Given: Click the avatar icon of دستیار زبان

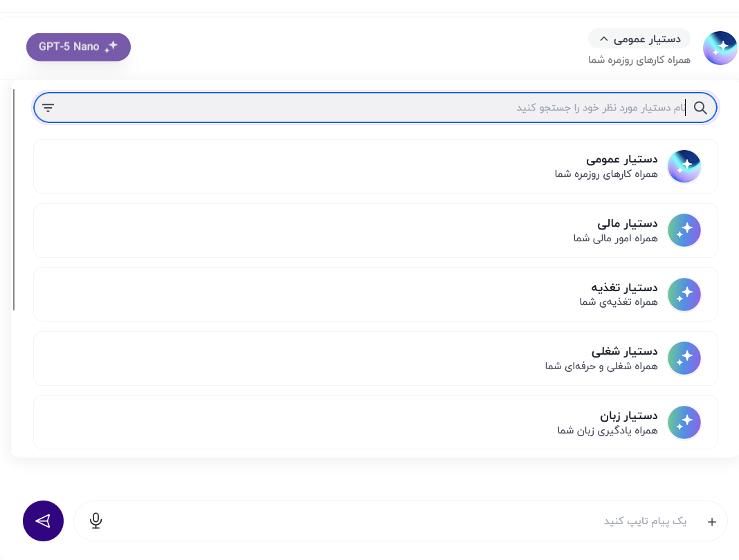Looking at the screenshot, I should coord(684,422).
